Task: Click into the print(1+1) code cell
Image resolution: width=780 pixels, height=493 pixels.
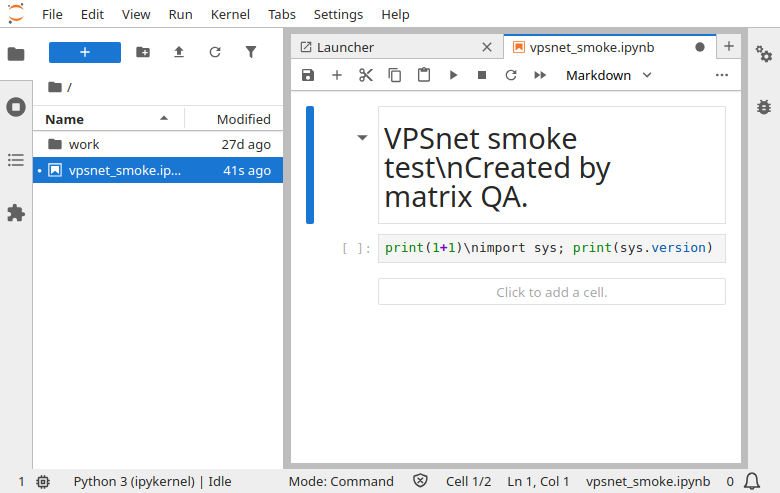Action: click(552, 248)
